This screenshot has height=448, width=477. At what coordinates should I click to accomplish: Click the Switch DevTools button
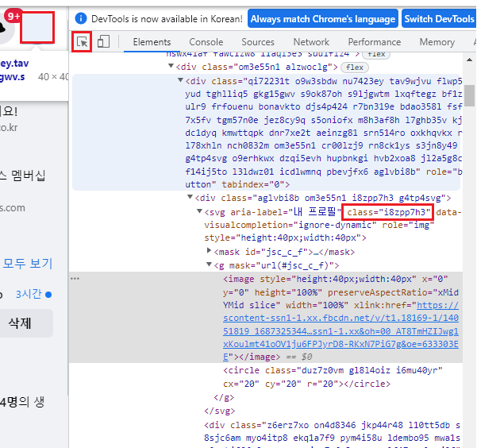pos(439,19)
